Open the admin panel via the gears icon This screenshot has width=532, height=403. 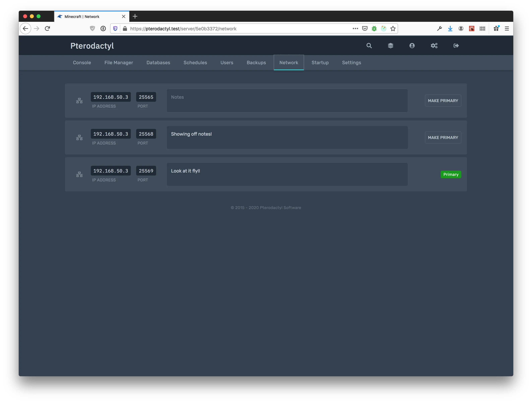pos(434,45)
